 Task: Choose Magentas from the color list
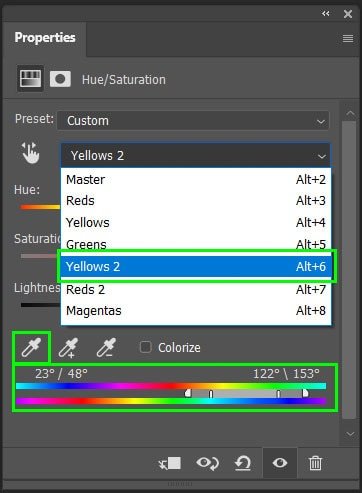pyautogui.click(x=196, y=311)
